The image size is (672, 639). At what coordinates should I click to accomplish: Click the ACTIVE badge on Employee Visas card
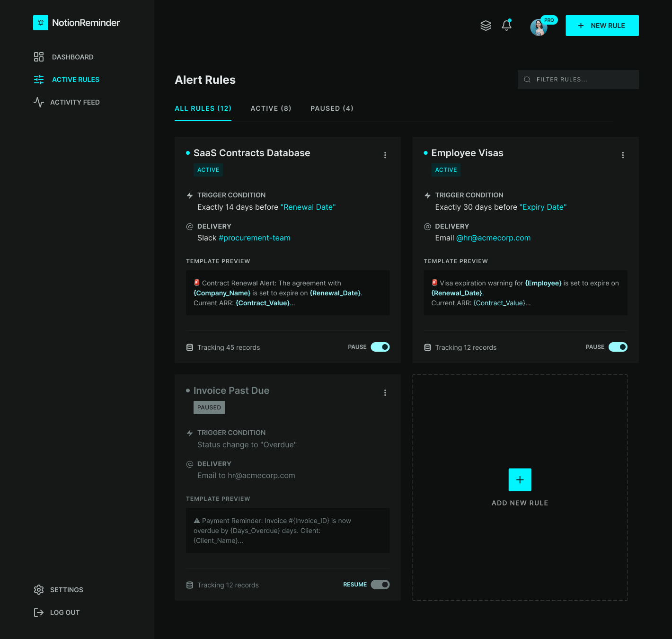(446, 170)
